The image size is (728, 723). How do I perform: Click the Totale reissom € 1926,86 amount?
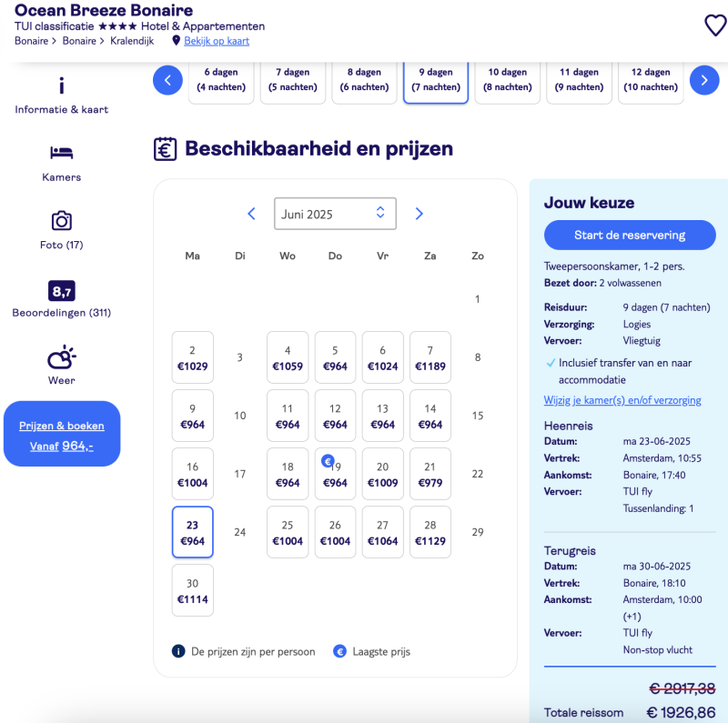click(x=681, y=712)
